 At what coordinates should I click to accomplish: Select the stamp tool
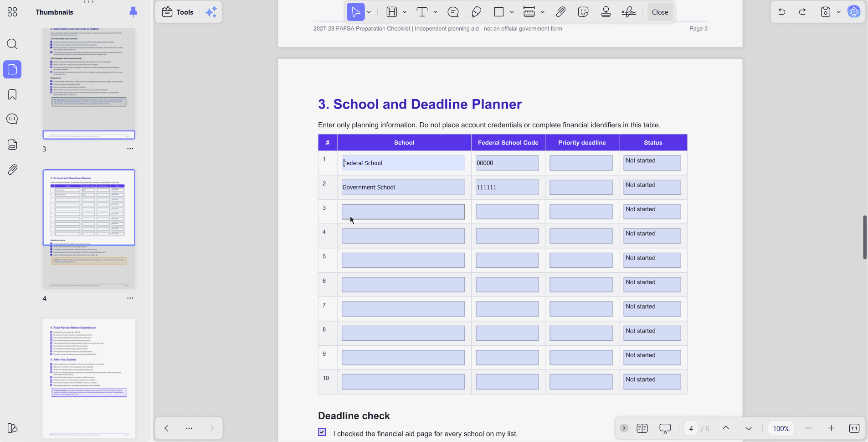606,12
